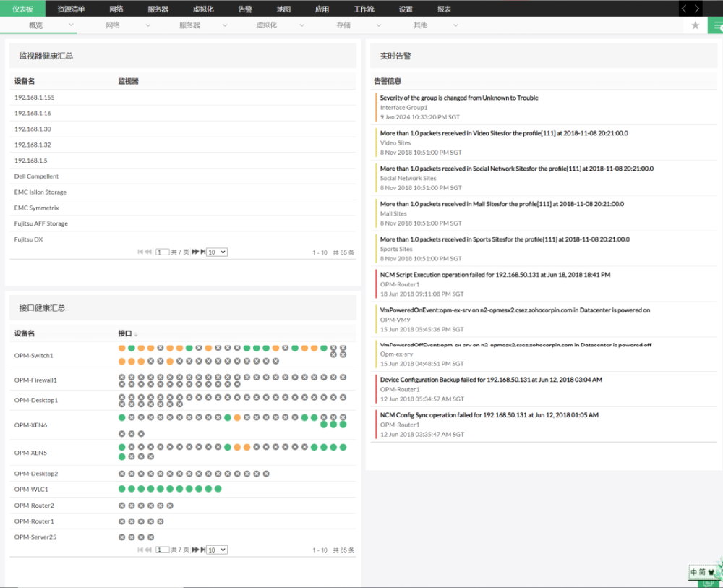This screenshot has width=723, height=588.
Task: Expand the 服务器 sub-tab dropdown arrow
Action: (x=225, y=25)
